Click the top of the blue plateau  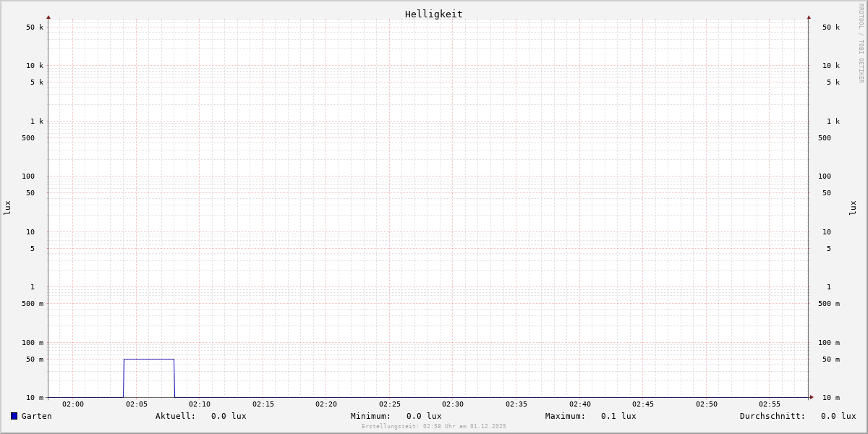click(x=148, y=359)
